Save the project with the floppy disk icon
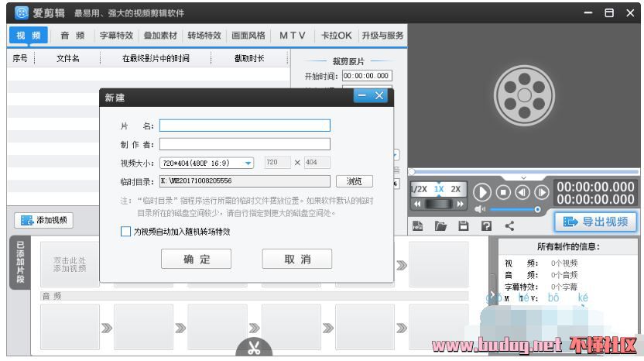This screenshot has width=644, height=361. (x=464, y=225)
